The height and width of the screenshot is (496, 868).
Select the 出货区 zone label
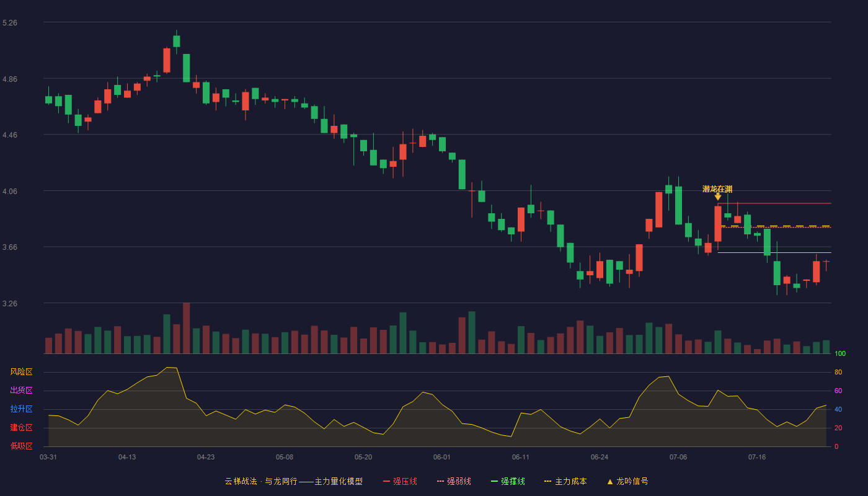(x=21, y=391)
